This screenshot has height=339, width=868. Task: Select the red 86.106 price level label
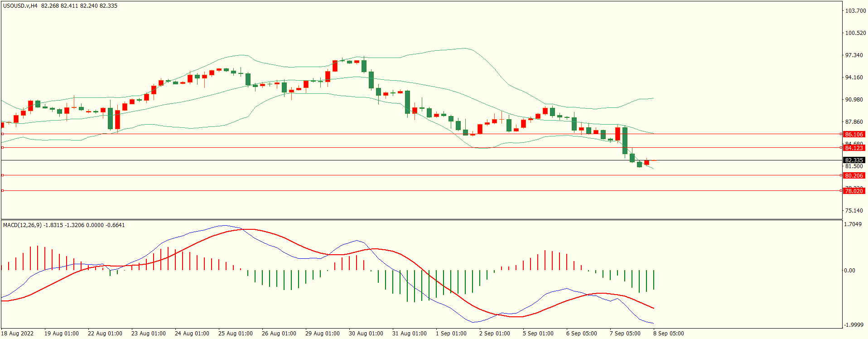coord(854,134)
